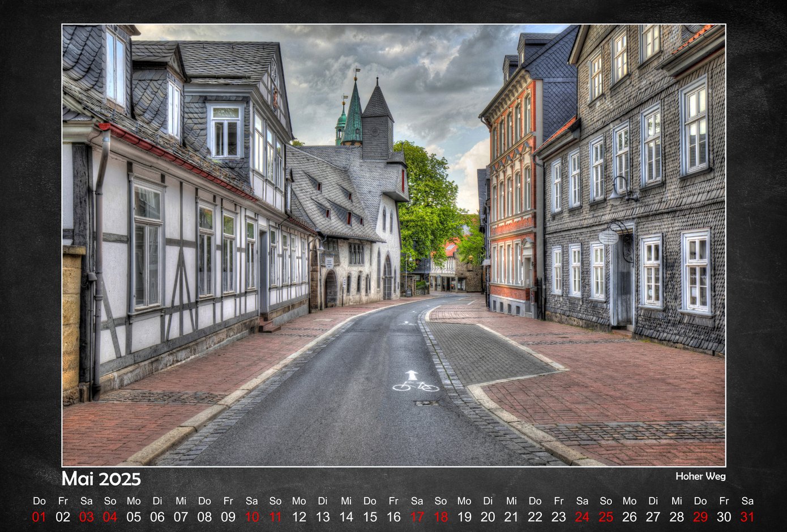Screen dimensions: 787x532
Task: Click the 'Do' weekday label above 01
Action: [39, 501]
